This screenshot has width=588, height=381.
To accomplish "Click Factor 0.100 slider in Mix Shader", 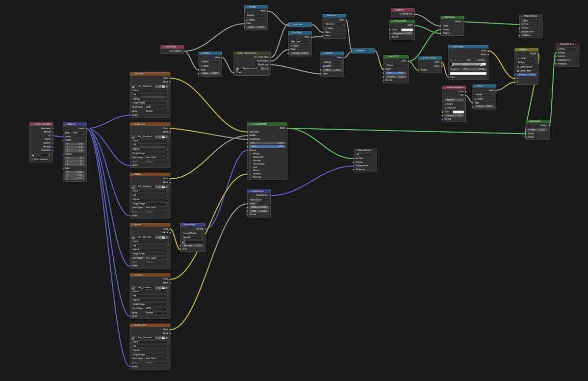I will pyautogui.click(x=537, y=130).
